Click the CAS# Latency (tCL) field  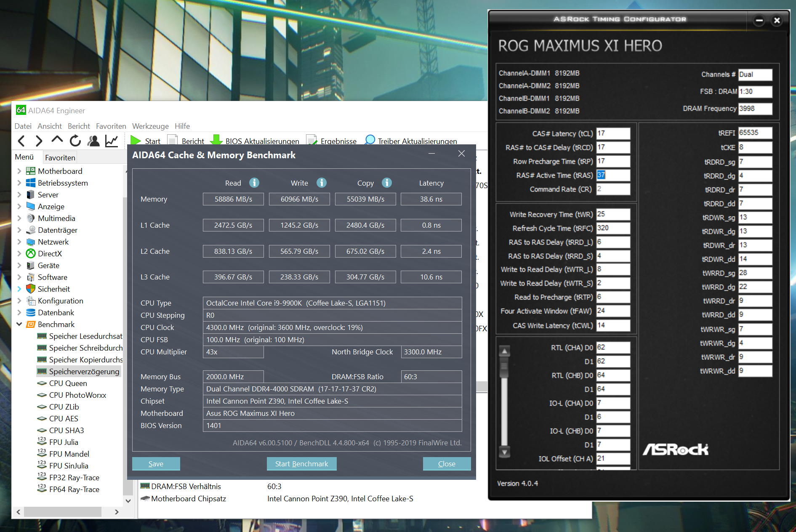(x=613, y=133)
